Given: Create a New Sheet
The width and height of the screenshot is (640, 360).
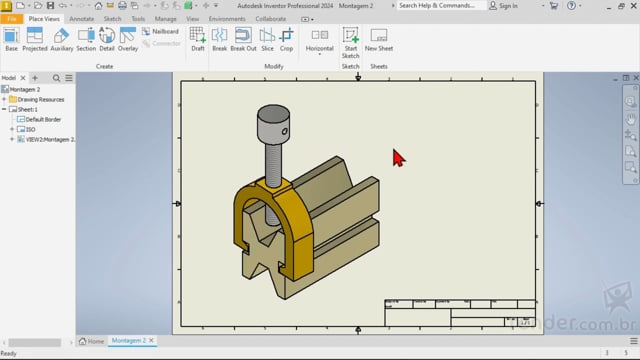Looking at the screenshot, I should pos(379,39).
